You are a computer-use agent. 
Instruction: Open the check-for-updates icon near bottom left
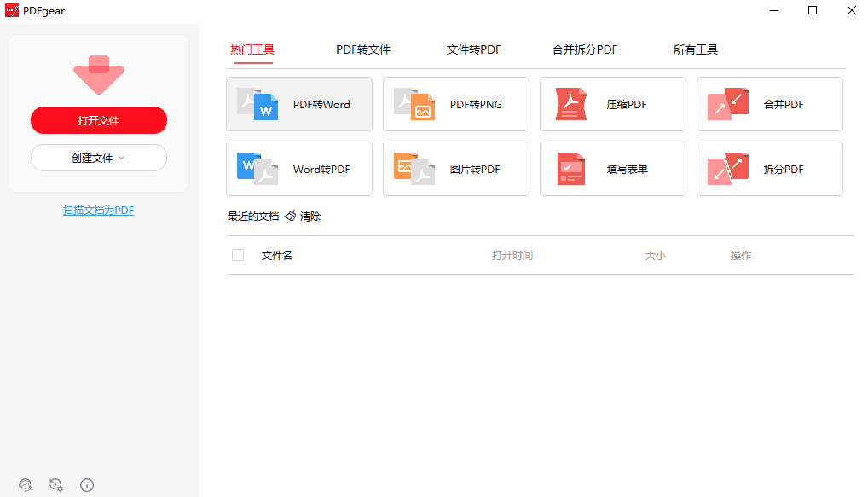click(x=56, y=485)
